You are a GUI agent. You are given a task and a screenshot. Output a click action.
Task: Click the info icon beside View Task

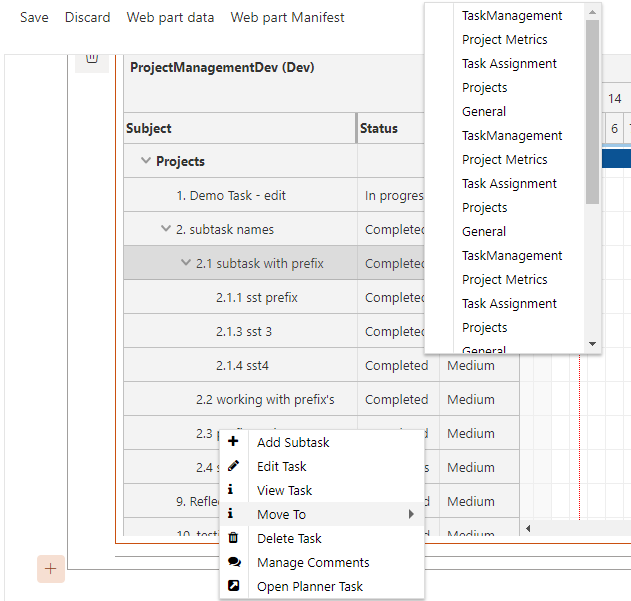tap(230, 489)
